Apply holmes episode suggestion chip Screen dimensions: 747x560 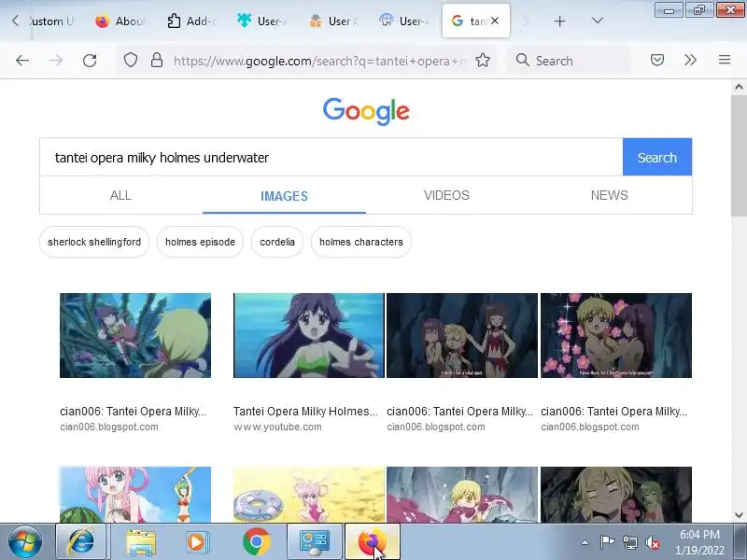pos(200,242)
